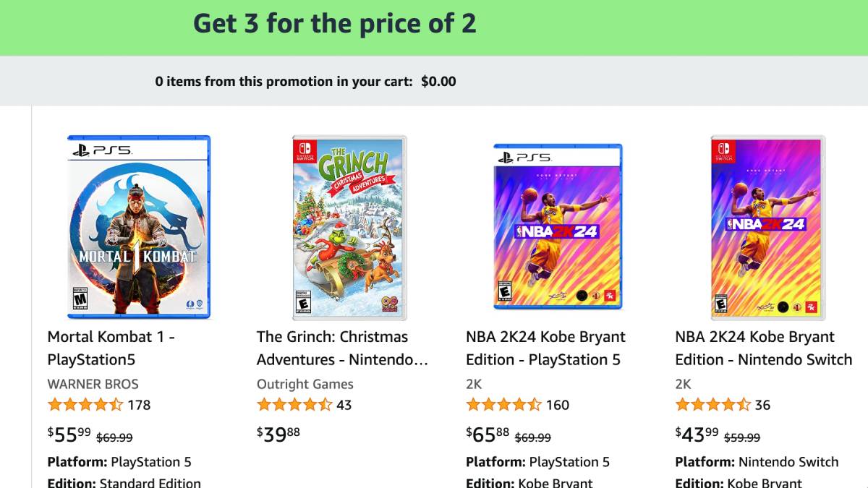
Task: Click NBA 2K24 Kobe Bryant Edition Nintendo Switch title
Action: pyautogui.click(x=763, y=348)
